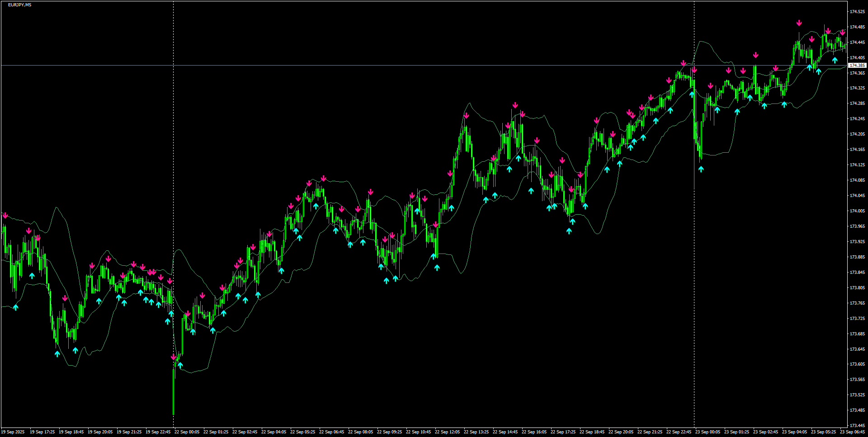
Task: Click the pink arrow at the top right of the chart
Action: pos(843,33)
